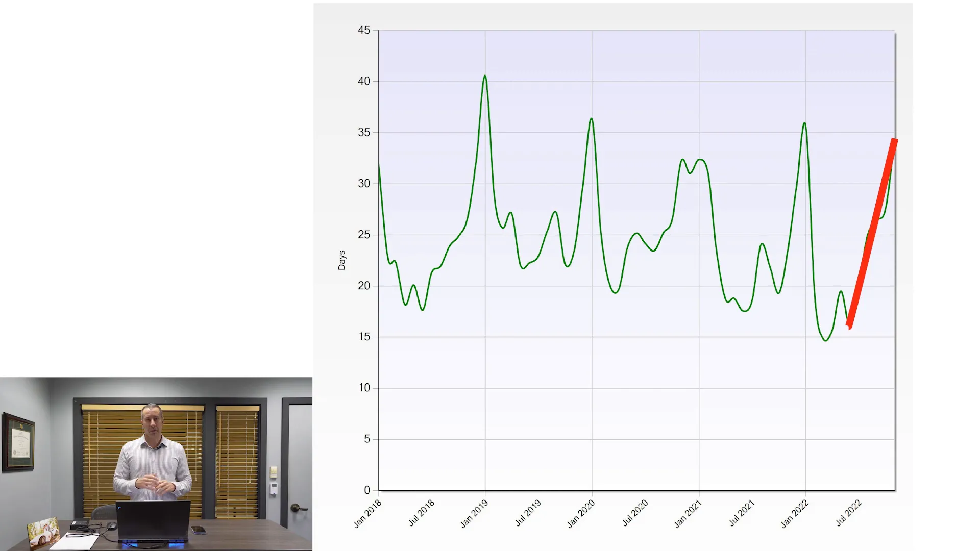The image size is (980, 551).
Task: Click the y-axis value 20
Action: pos(364,286)
